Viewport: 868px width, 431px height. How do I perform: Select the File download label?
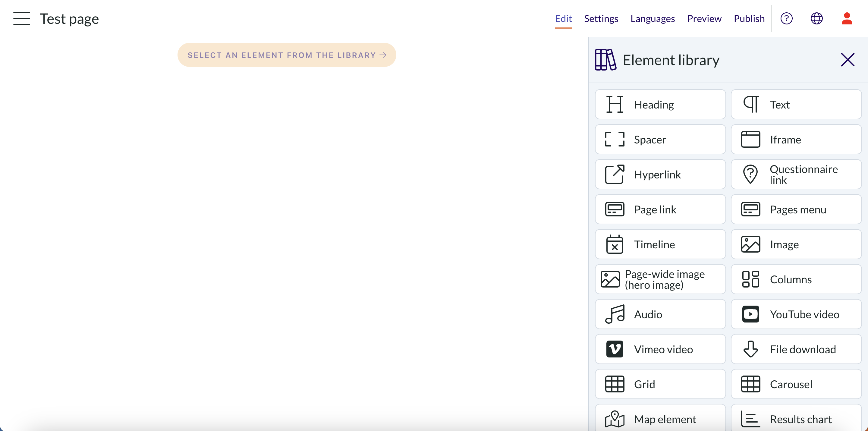point(803,349)
